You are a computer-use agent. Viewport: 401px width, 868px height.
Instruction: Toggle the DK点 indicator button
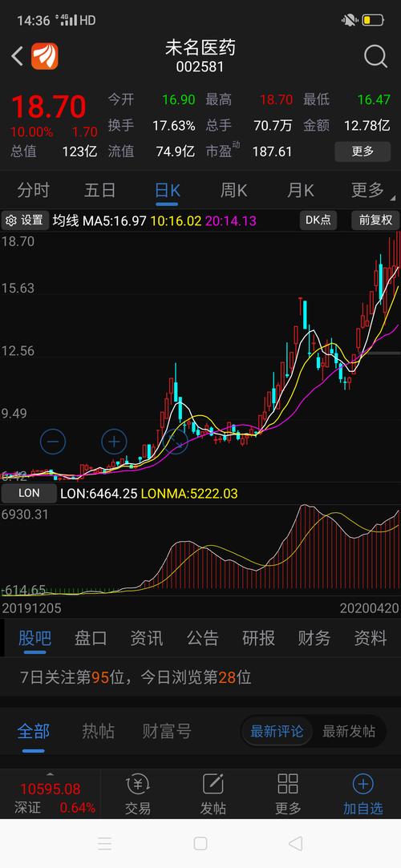[318, 220]
